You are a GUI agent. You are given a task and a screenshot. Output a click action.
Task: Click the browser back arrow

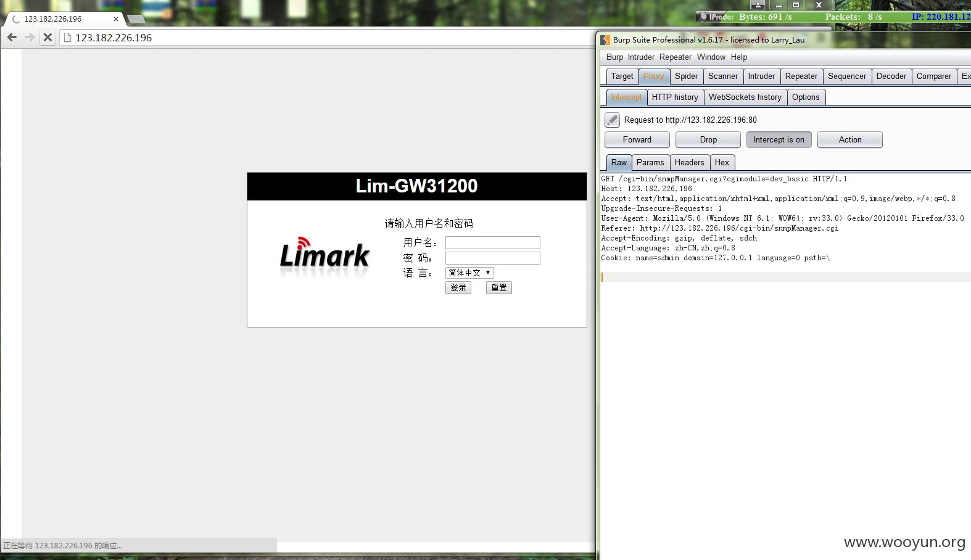coord(12,38)
